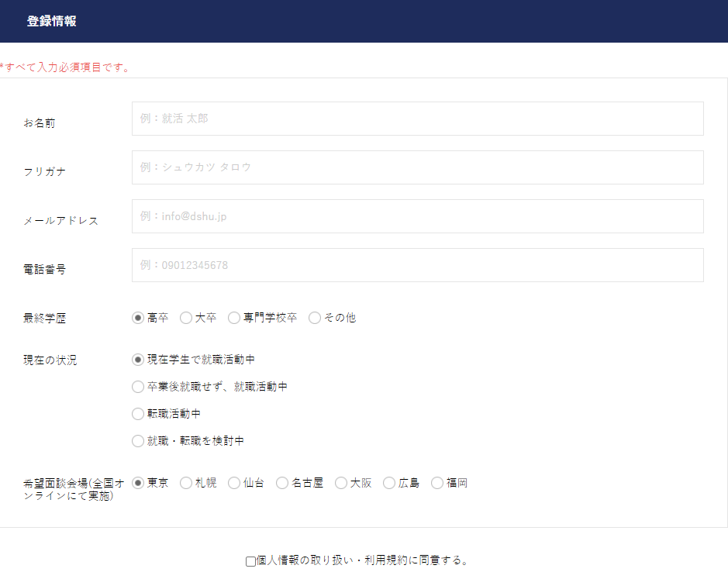This screenshot has height=579, width=728.
Task: Select その他 for 最終学歴
Action: pos(315,318)
